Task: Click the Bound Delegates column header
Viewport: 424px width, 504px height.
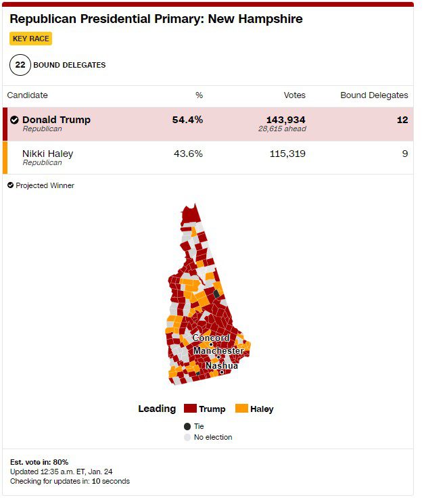Action: (374, 95)
